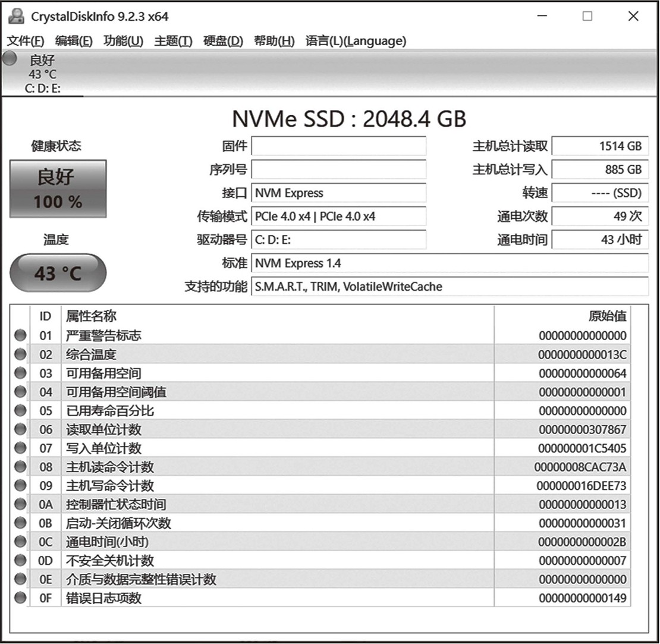Click status orb for 主机读命令计数 row
660x644 pixels.
click(x=20, y=467)
